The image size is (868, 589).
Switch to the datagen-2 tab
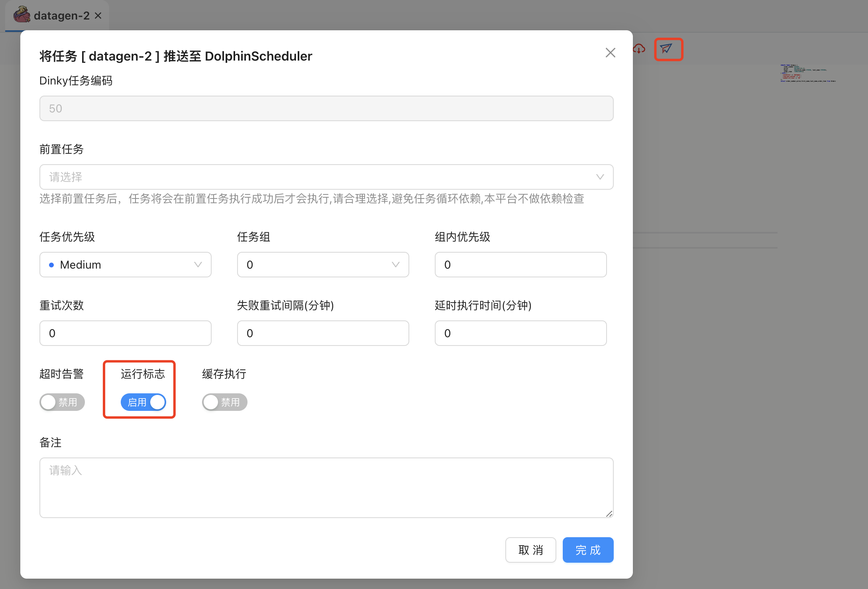[62, 16]
